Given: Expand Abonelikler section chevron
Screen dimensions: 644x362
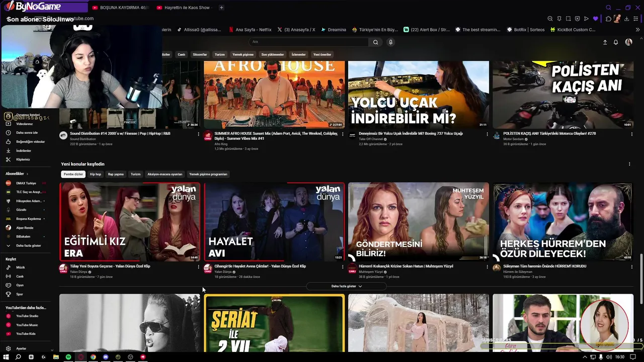Looking at the screenshot, I should [28, 173].
